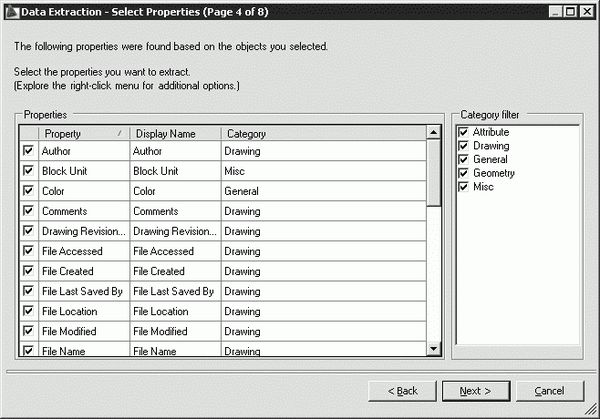Select the Block Unit display name cell
600x419 pixels.
176,171
